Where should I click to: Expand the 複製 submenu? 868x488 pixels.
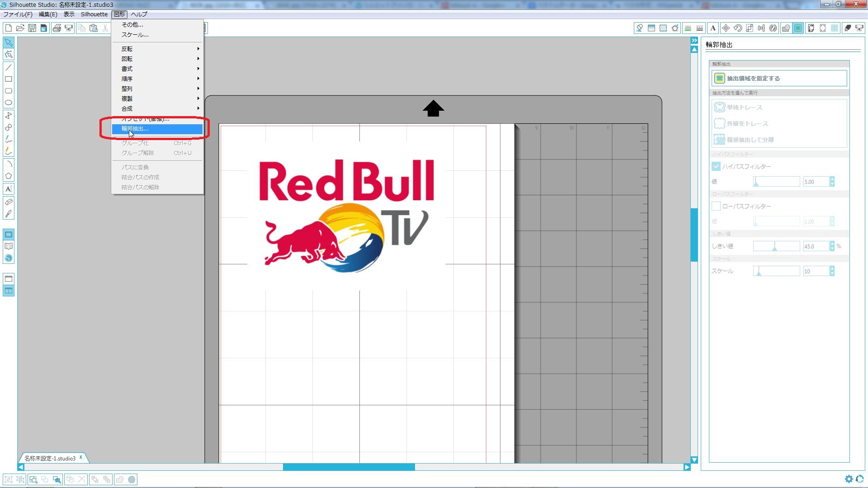click(x=157, y=99)
